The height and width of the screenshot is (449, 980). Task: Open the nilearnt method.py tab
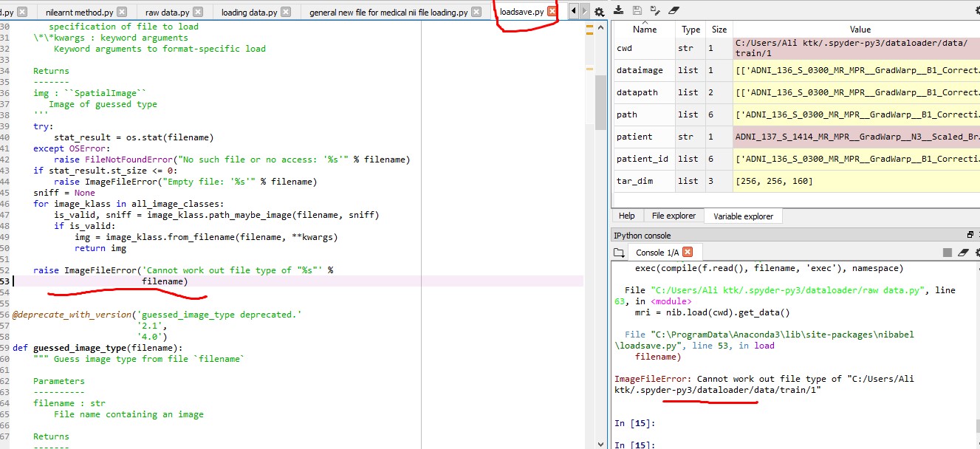tap(78, 13)
